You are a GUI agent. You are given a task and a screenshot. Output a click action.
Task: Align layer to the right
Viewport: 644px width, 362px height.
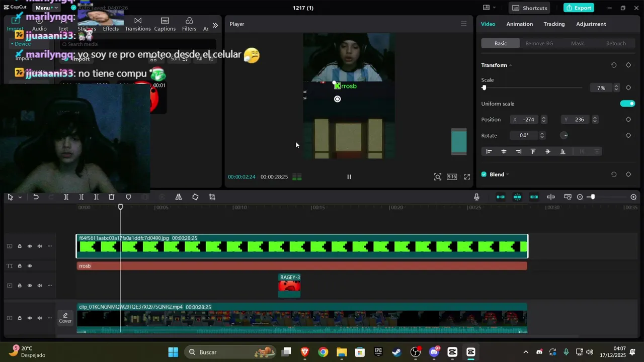coord(518,151)
